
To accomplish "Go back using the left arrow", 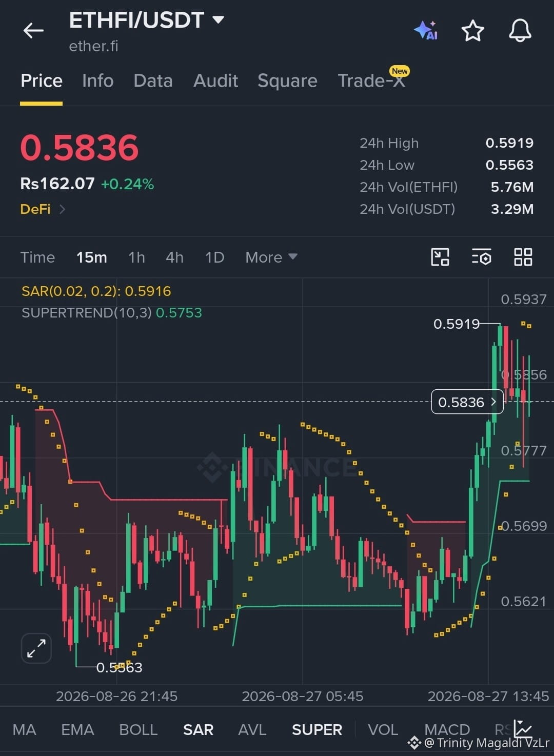I will tap(33, 31).
